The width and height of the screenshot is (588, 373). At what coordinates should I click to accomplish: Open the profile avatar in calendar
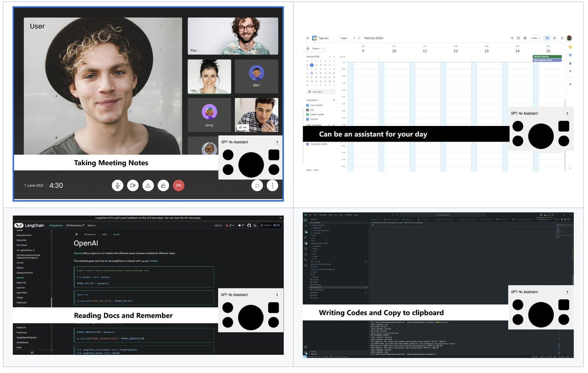tap(569, 38)
